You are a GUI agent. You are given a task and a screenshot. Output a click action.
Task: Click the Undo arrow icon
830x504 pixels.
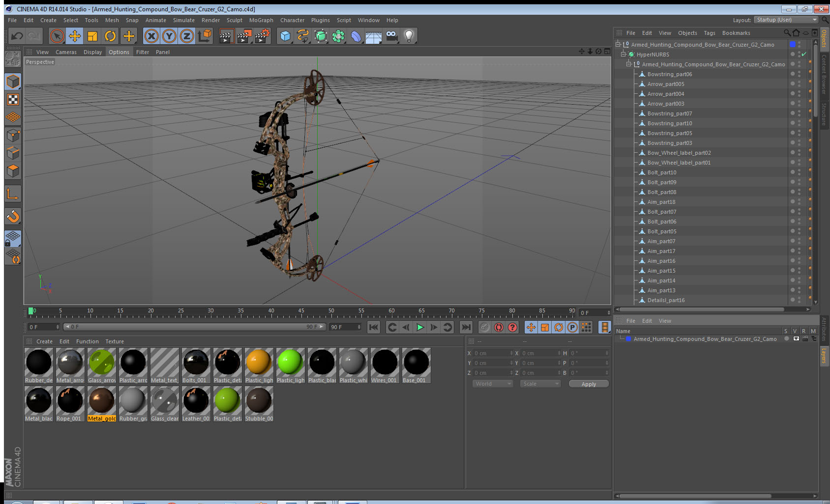17,36
